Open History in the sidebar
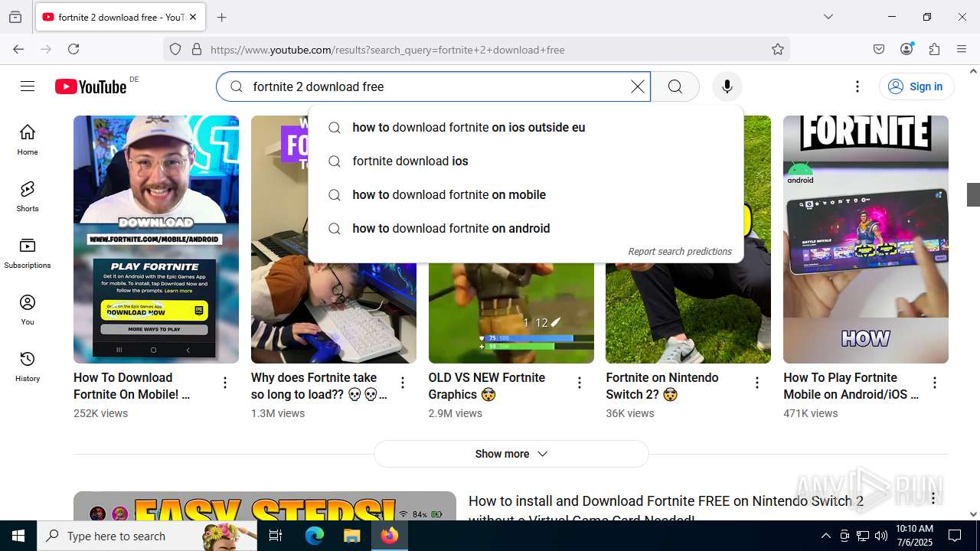 click(x=28, y=366)
